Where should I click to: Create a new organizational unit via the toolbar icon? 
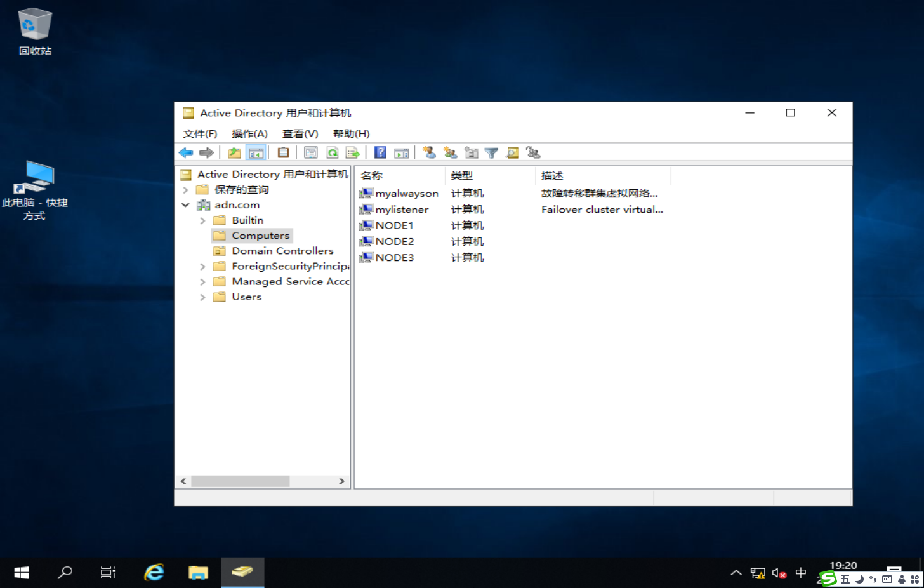(x=471, y=152)
